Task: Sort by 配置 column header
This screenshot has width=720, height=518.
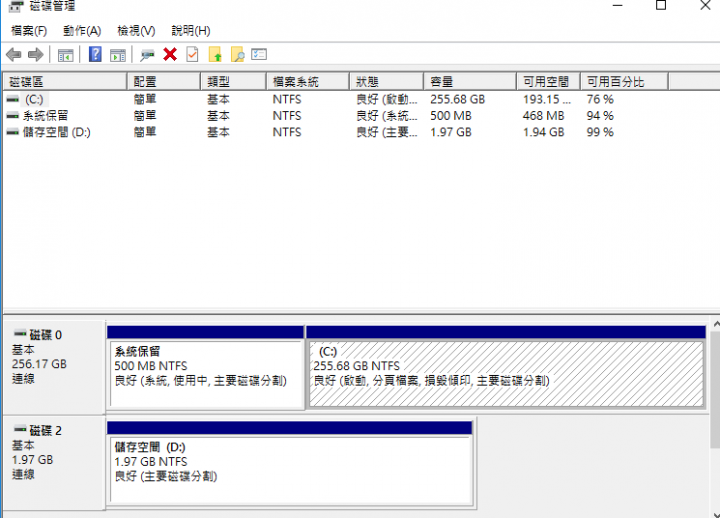Action: click(x=163, y=82)
